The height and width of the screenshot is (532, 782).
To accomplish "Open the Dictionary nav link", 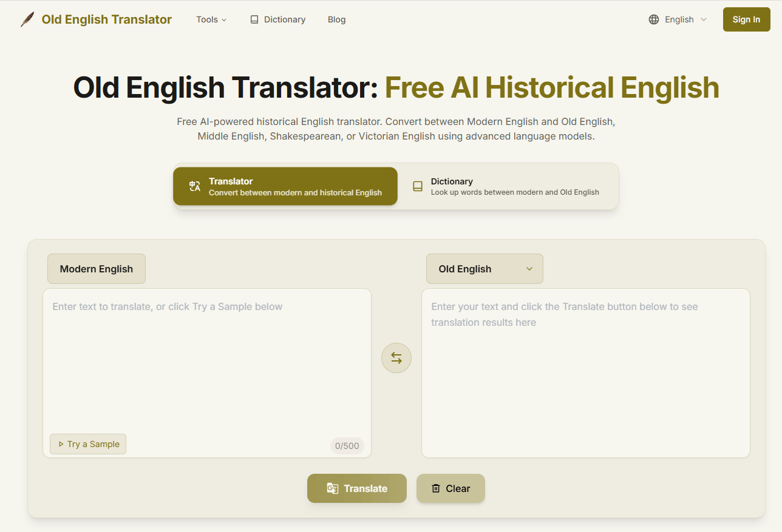I will [x=278, y=19].
